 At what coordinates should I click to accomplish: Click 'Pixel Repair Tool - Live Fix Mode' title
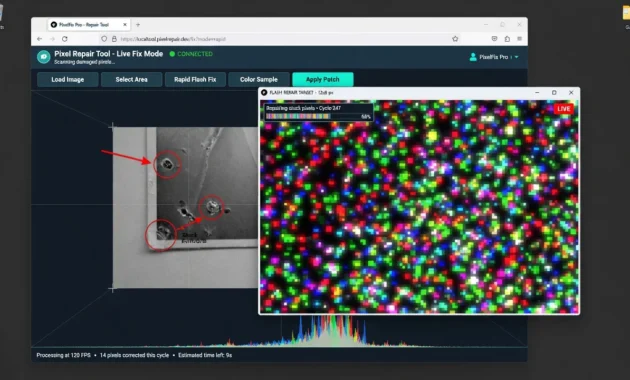pyautogui.click(x=108, y=54)
